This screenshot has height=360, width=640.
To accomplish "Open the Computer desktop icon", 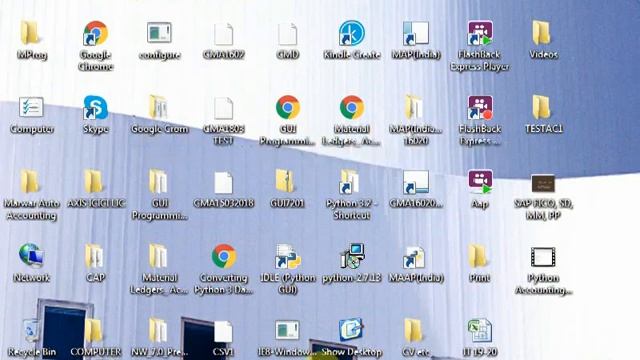I will pos(31,107).
